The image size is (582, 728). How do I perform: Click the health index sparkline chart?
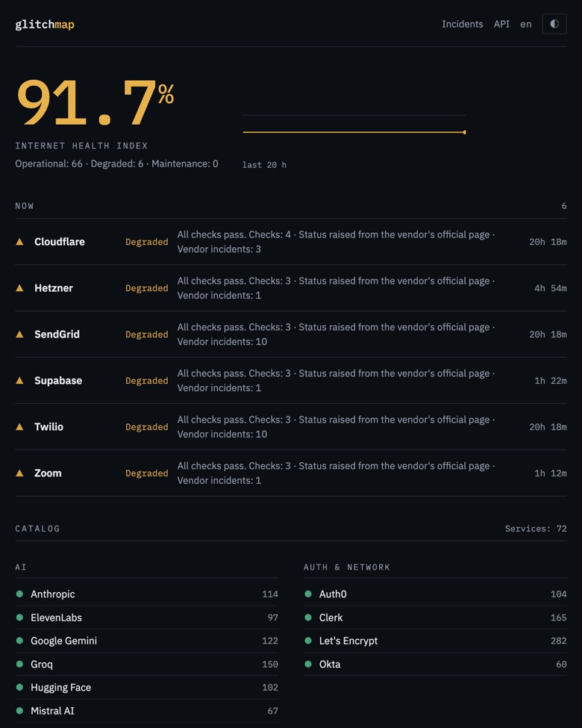click(354, 123)
